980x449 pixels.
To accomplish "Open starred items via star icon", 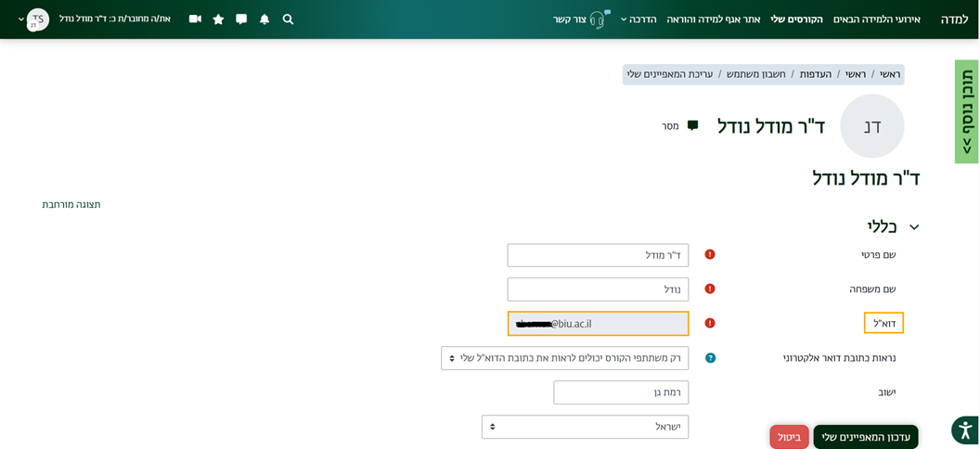I will click(x=218, y=19).
